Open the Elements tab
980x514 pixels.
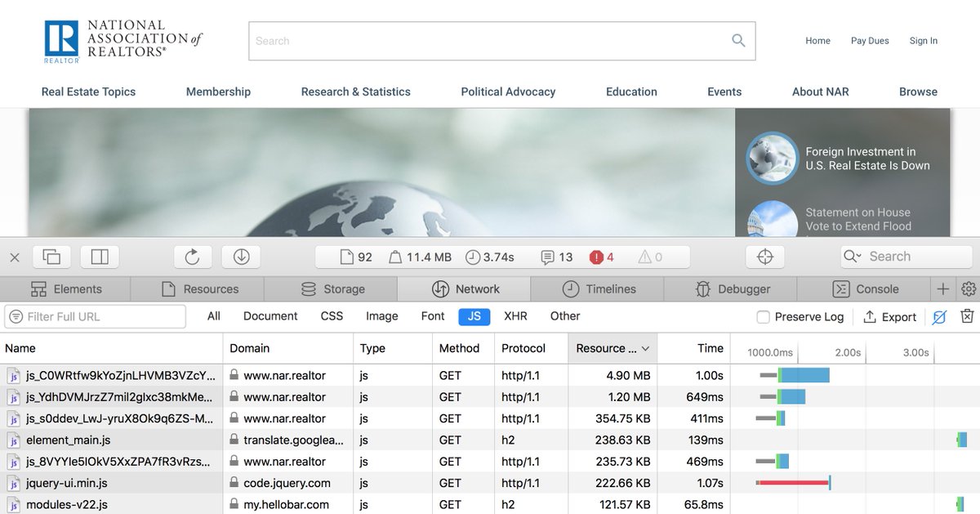pos(66,289)
